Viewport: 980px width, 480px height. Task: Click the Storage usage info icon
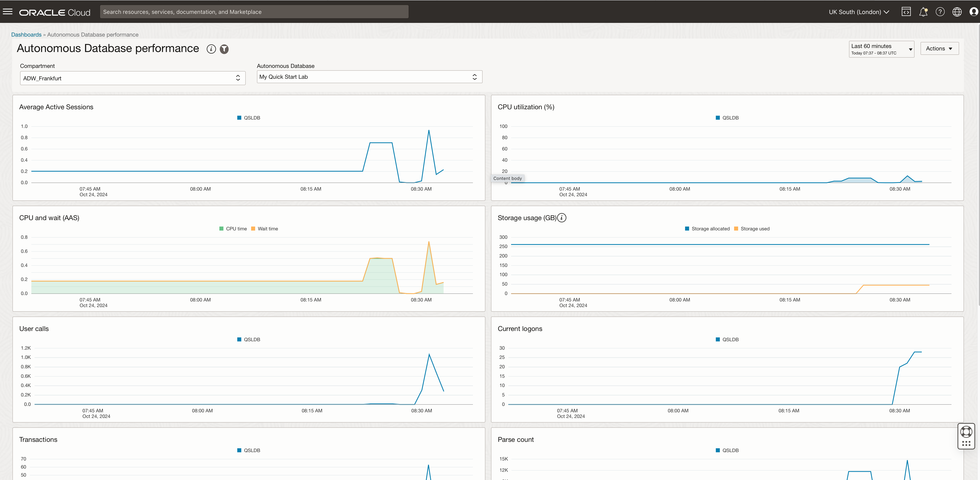562,218
